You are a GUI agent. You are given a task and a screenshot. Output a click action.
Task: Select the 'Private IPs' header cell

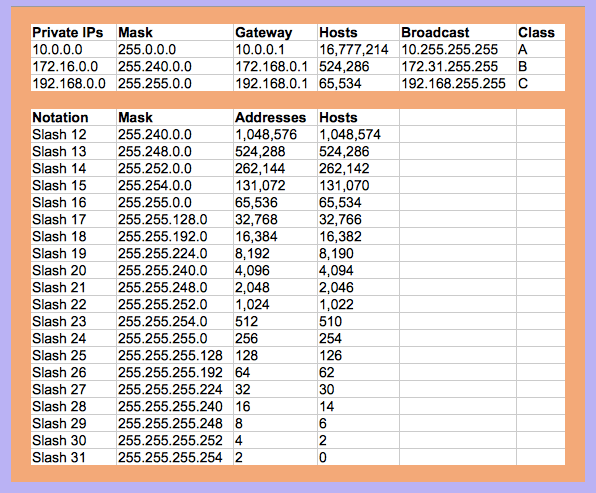pyautogui.click(x=73, y=32)
